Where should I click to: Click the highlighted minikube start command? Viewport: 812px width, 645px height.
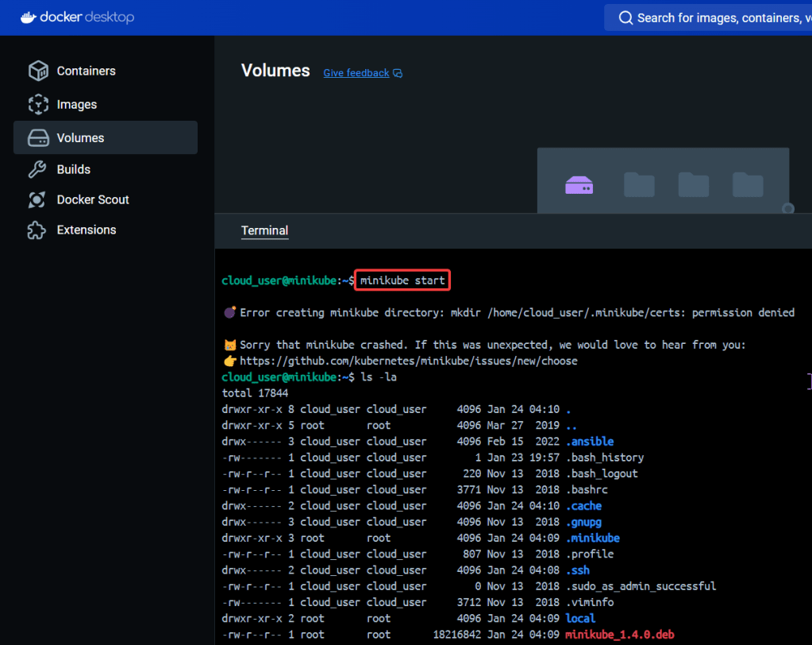pos(403,280)
